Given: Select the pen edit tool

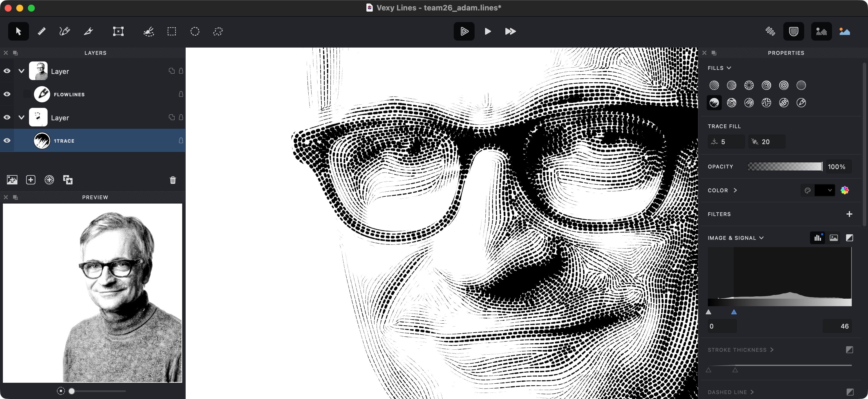Looking at the screenshot, I should click(64, 31).
